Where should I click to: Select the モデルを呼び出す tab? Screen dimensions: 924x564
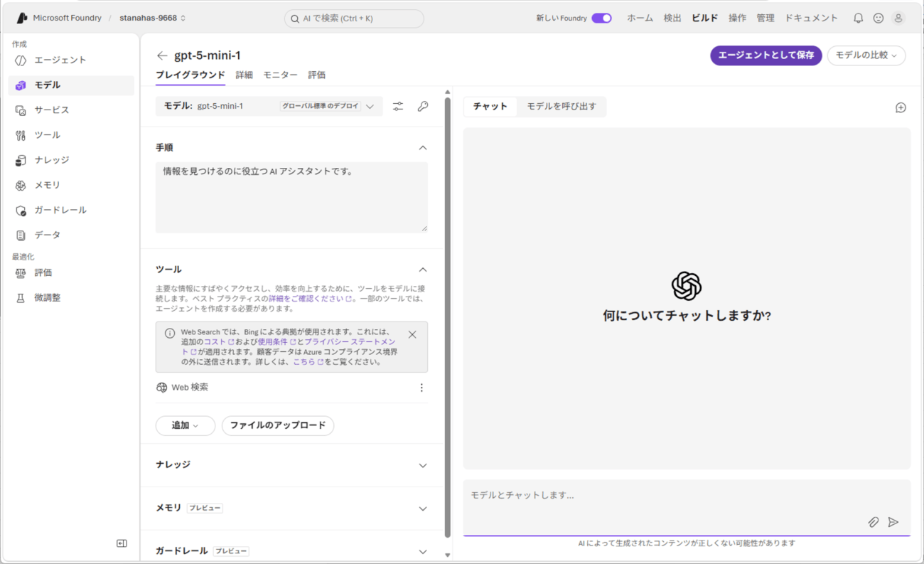[562, 107]
